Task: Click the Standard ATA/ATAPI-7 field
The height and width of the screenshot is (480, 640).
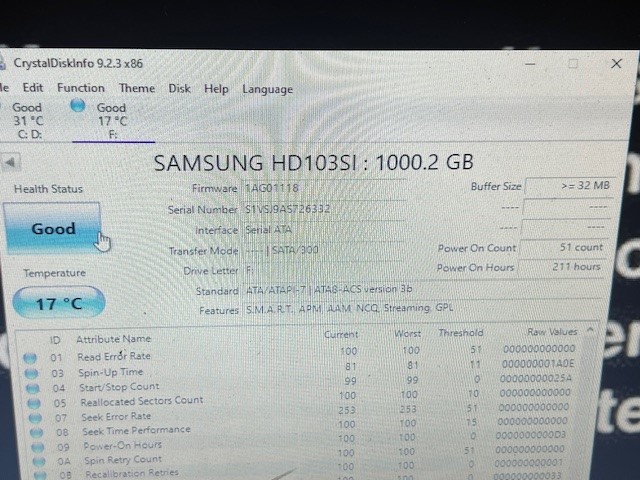Action: point(422,289)
